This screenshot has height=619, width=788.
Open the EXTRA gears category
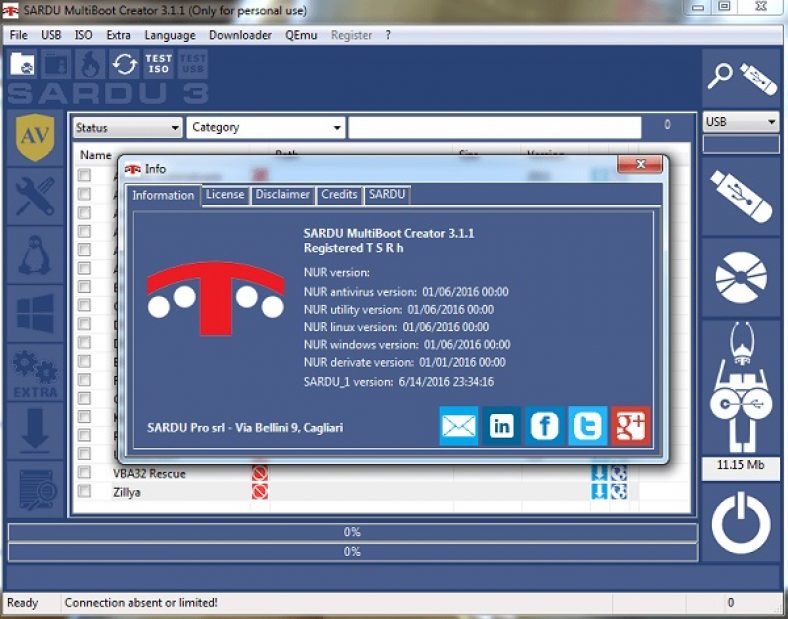tap(35, 373)
